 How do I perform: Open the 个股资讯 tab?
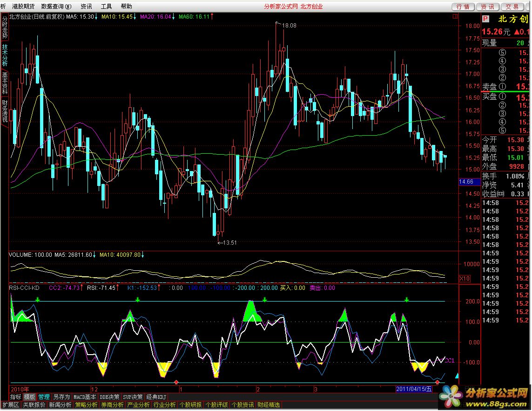coord(243,404)
